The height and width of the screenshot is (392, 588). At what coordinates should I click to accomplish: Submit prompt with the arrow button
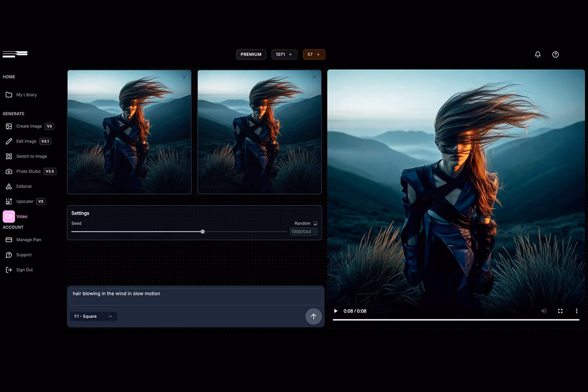313,316
